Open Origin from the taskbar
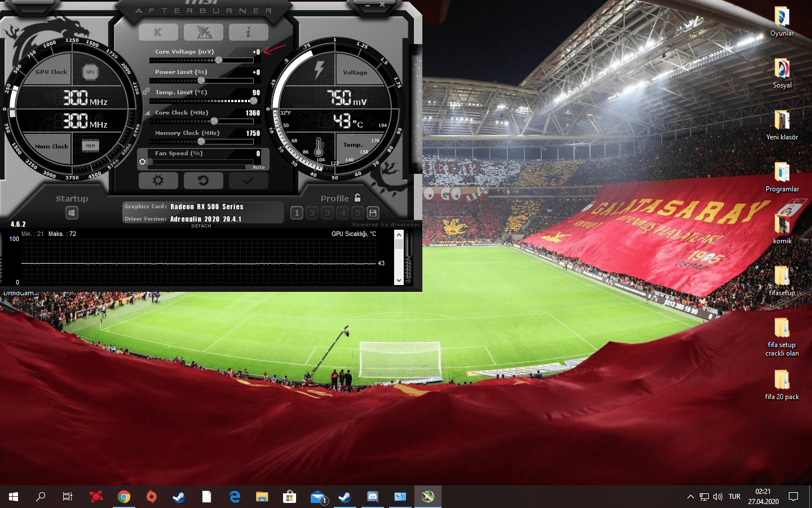 (151, 497)
